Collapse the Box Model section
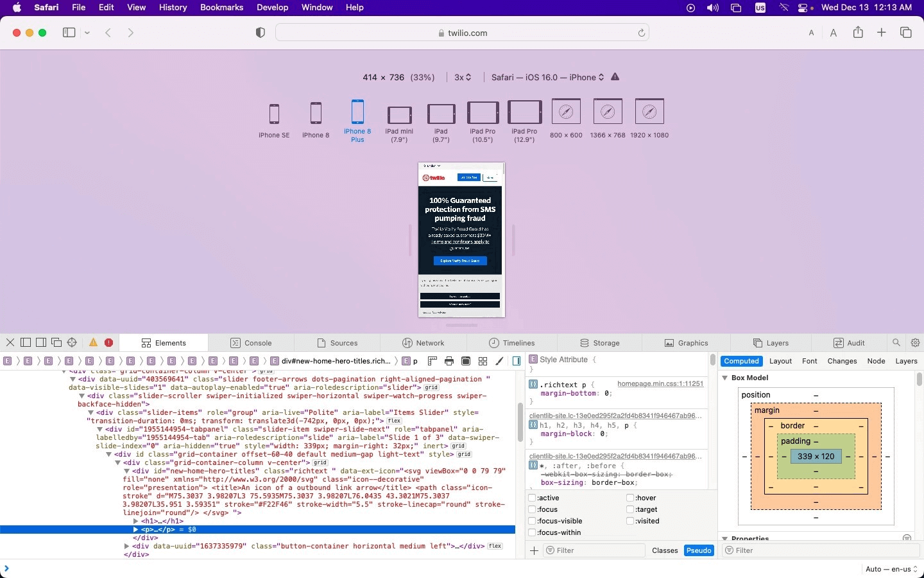Viewport: 924px width, 578px height. 725,378
